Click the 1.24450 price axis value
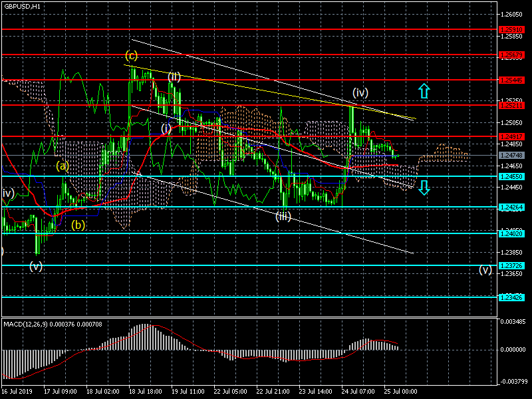The height and width of the screenshot is (399, 532). click(x=511, y=188)
